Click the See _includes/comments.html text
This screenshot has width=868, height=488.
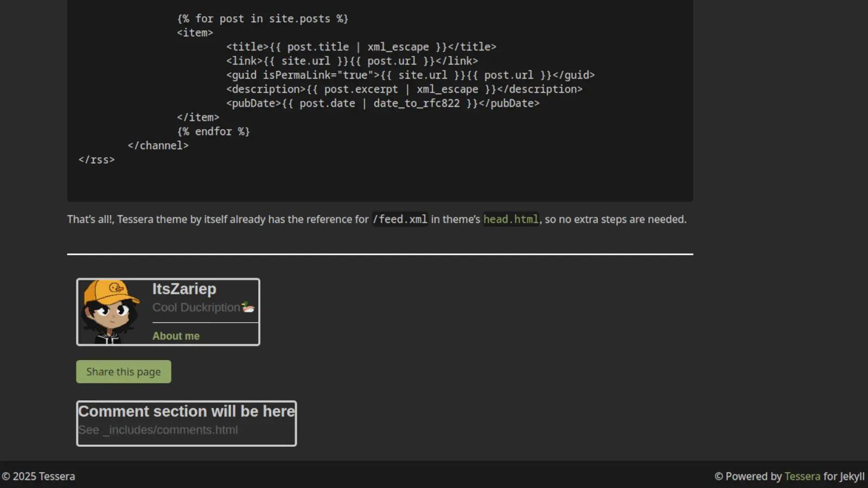tap(158, 429)
